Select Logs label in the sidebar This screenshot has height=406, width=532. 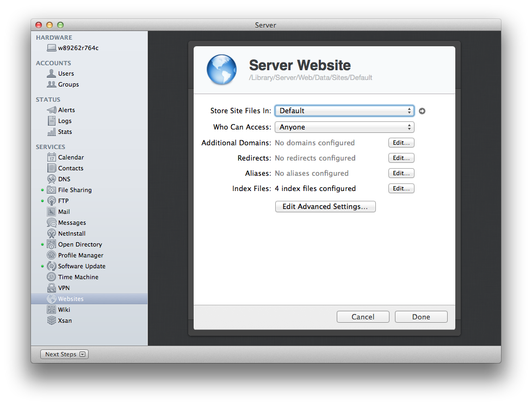(x=65, y=121)
